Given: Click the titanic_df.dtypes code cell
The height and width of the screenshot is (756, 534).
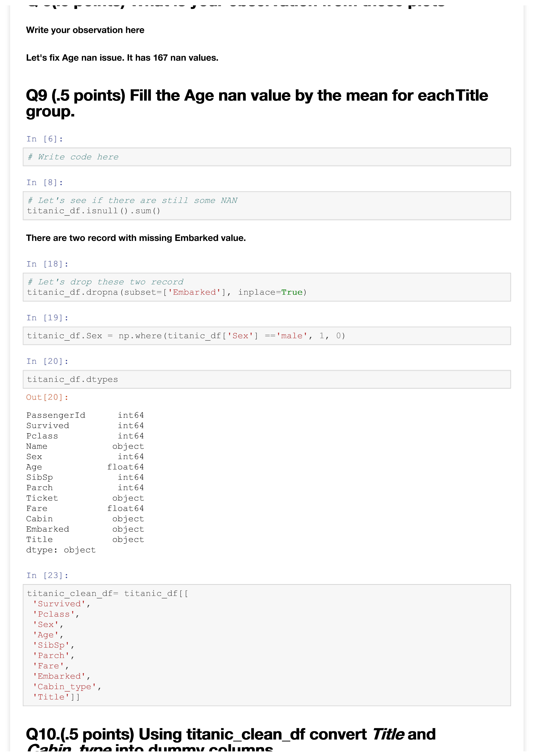Looking at the screenshot, I should (x=267, y=379).
